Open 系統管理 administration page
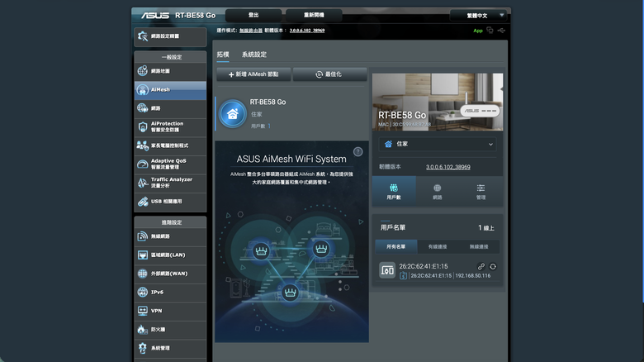The image size is (644, 362). (x=170, y=348)
